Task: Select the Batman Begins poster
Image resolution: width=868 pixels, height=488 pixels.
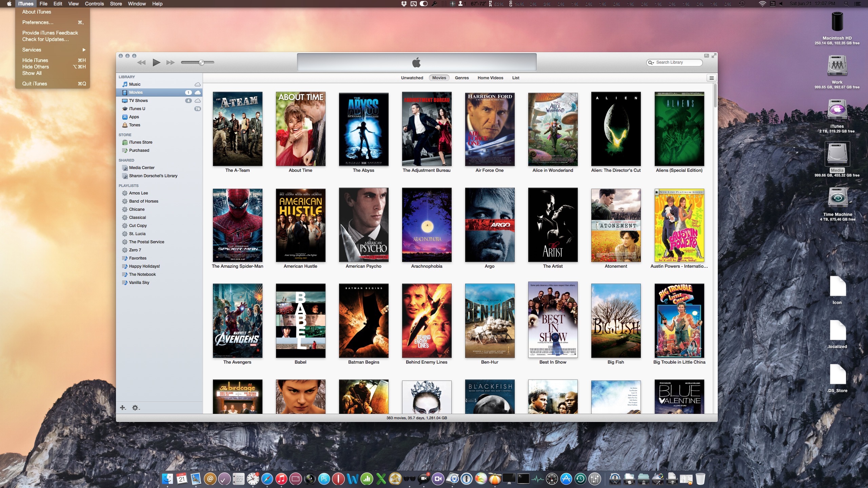Action: click(x=363, y=321)
